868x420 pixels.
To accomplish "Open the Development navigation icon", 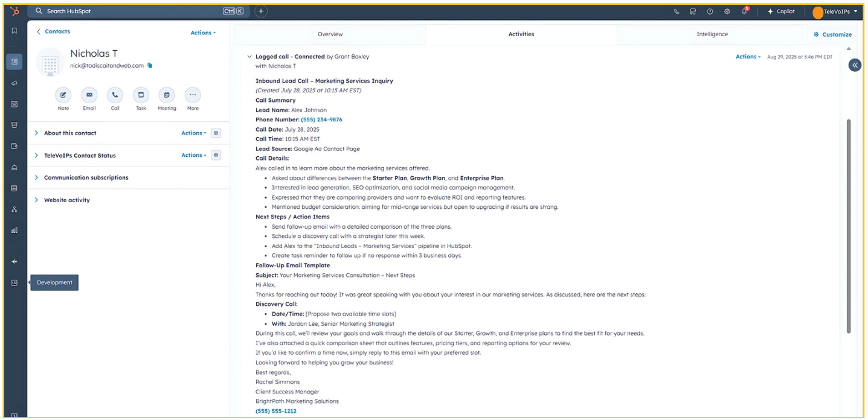I will coord(14,282).
